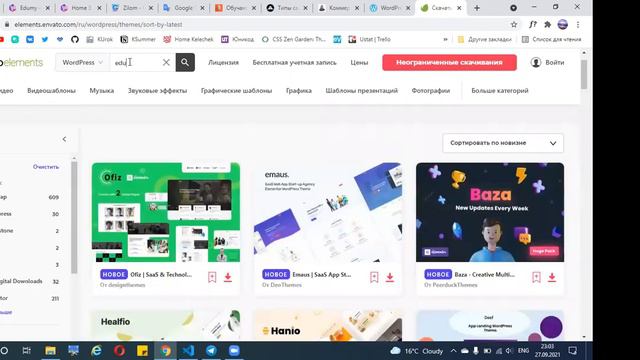
Task: Open Список для чтения reading list
Action: coord(551,39)
